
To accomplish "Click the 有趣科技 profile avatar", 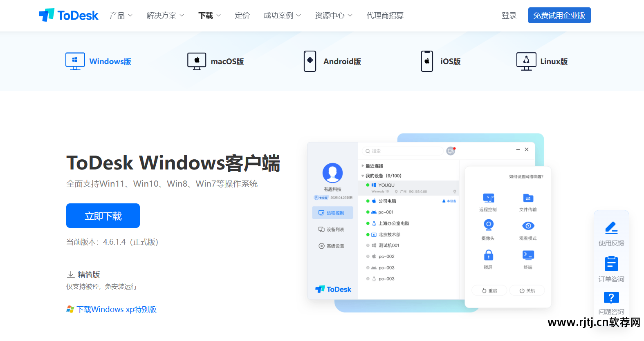I will tap(332, 173).
